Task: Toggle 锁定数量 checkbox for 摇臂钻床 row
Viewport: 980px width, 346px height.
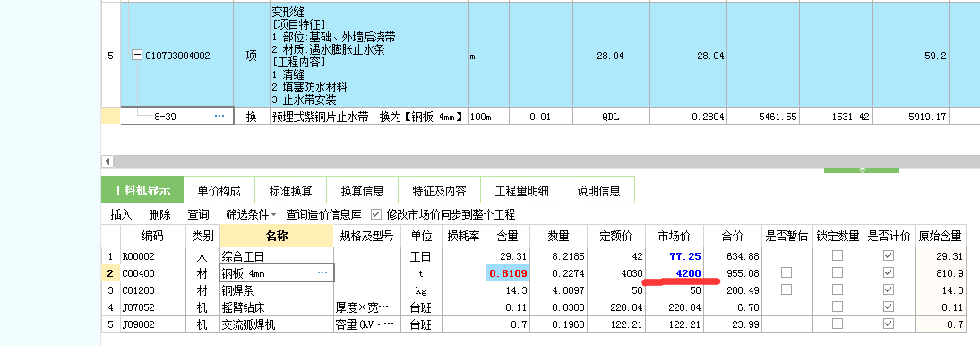Action: (x=838, y=307)
